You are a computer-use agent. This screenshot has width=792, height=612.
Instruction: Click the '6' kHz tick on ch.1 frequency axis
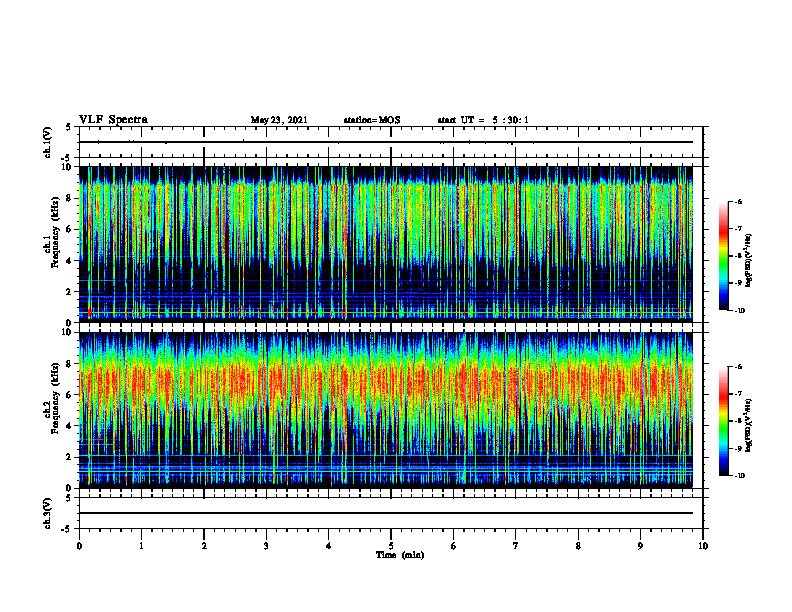pyautogui.click(x=70, y=229)
